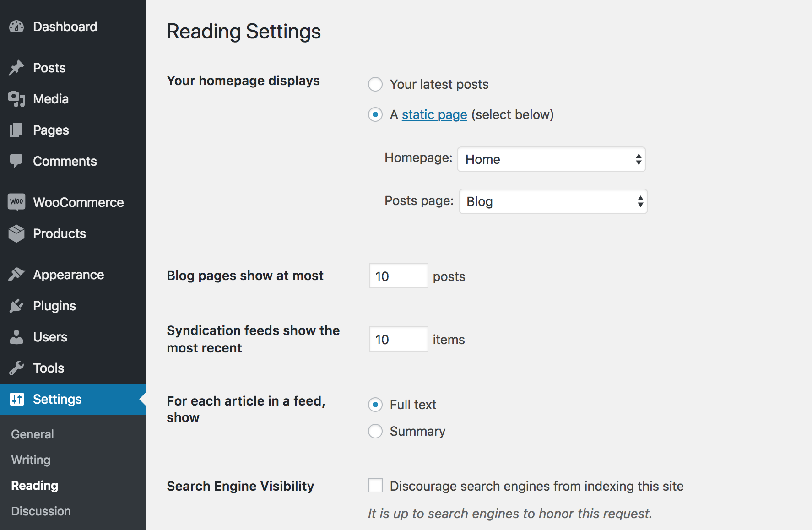Follow the 'static page' link
The width and height of the screenshot is (812, 530).
[x=434, y=114]
